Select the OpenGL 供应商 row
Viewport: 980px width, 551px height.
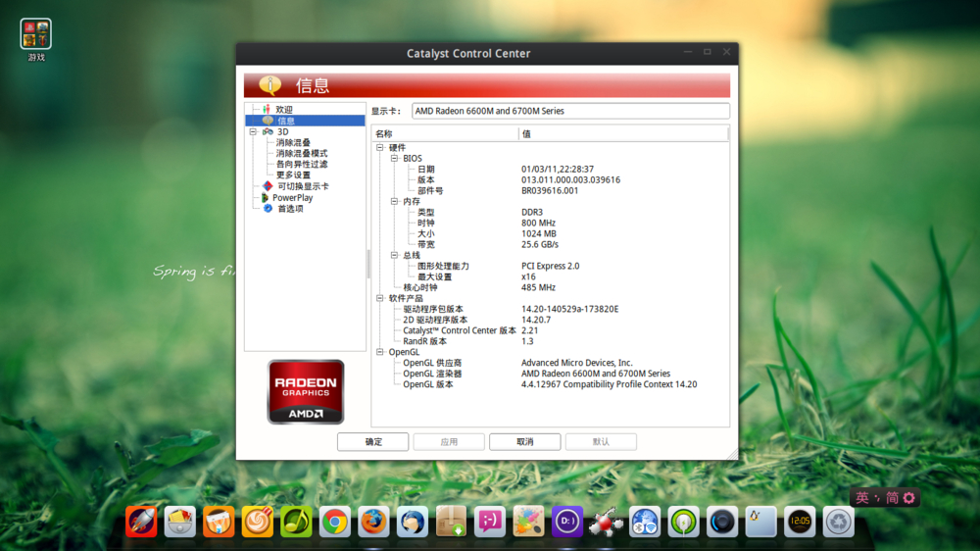pos(550,363)
